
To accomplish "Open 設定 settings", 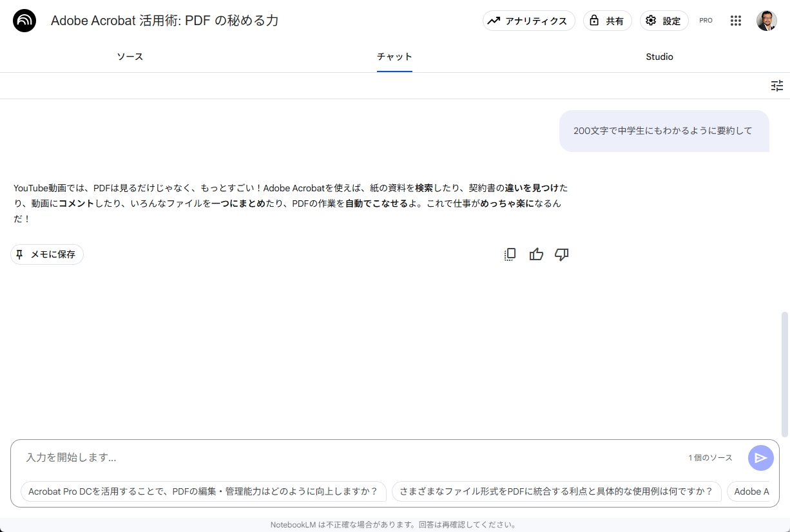I will click(x=664, y=21).
